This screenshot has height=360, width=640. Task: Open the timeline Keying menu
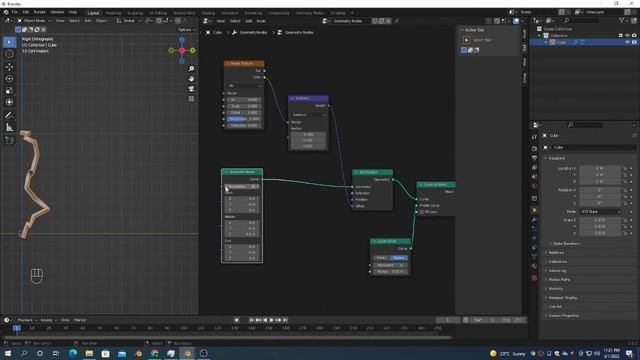(x=48, y=320)
